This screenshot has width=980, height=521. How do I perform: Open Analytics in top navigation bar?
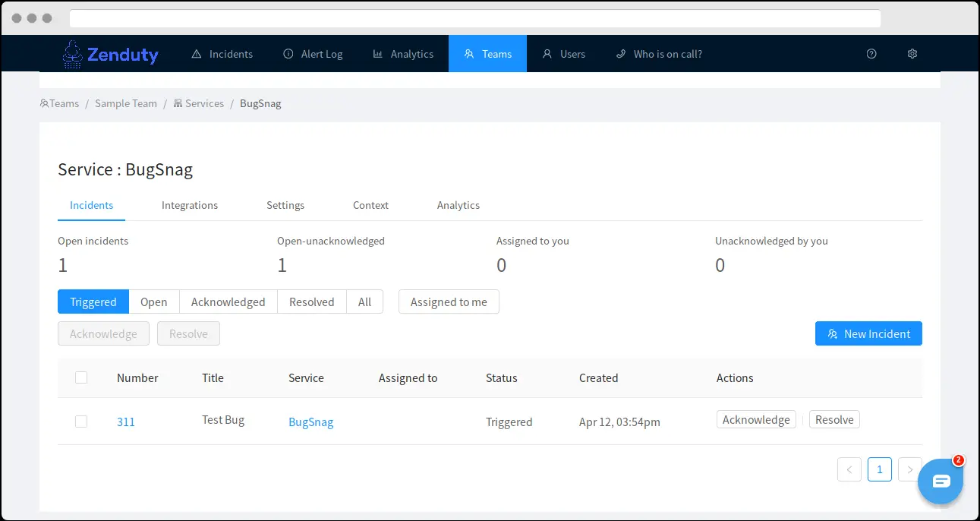tap(403, 54)
